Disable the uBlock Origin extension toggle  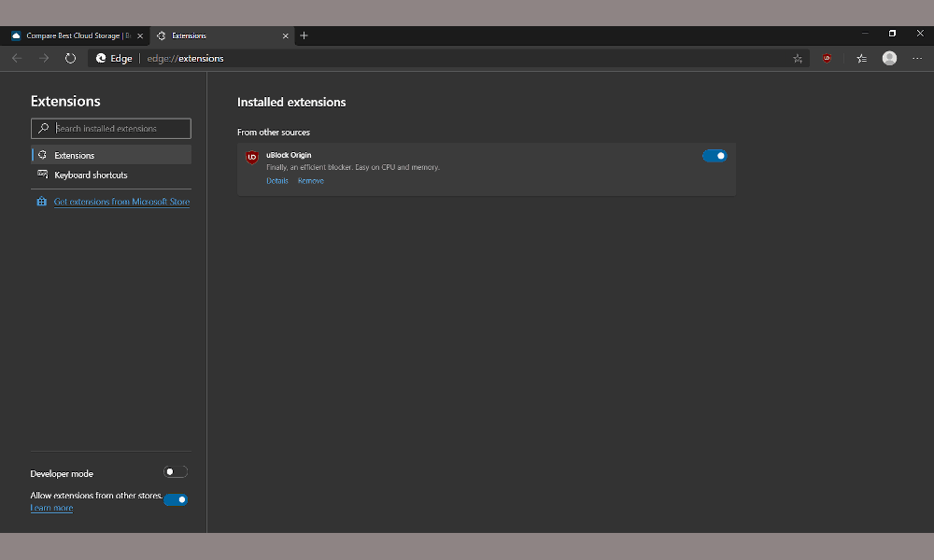click(x=715, y=156)
